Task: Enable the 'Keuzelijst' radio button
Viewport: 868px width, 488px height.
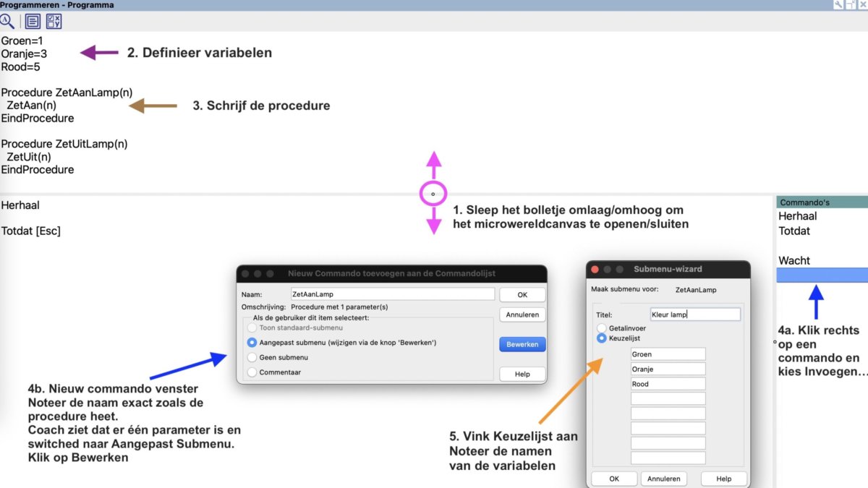Action: [x=602, y=338]
